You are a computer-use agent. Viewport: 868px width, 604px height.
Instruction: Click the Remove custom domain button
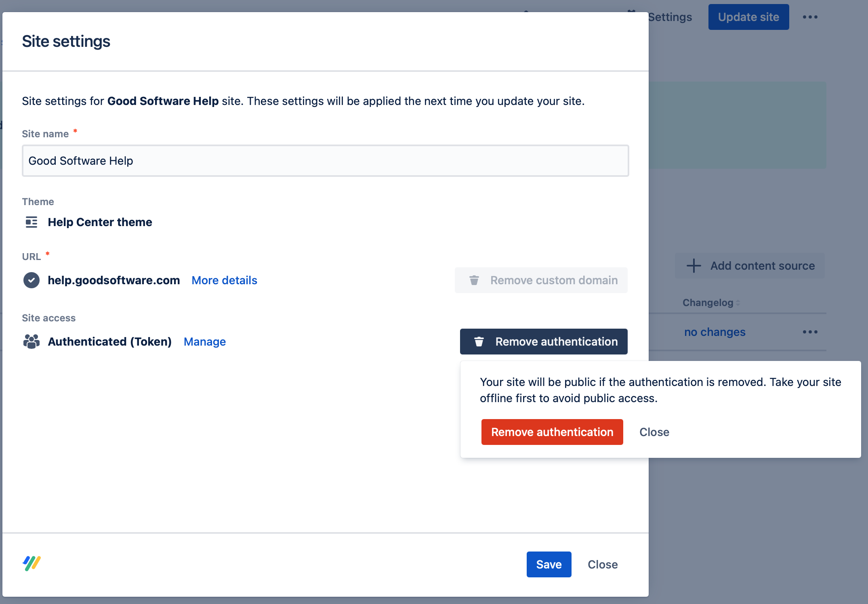click(541, 280)
